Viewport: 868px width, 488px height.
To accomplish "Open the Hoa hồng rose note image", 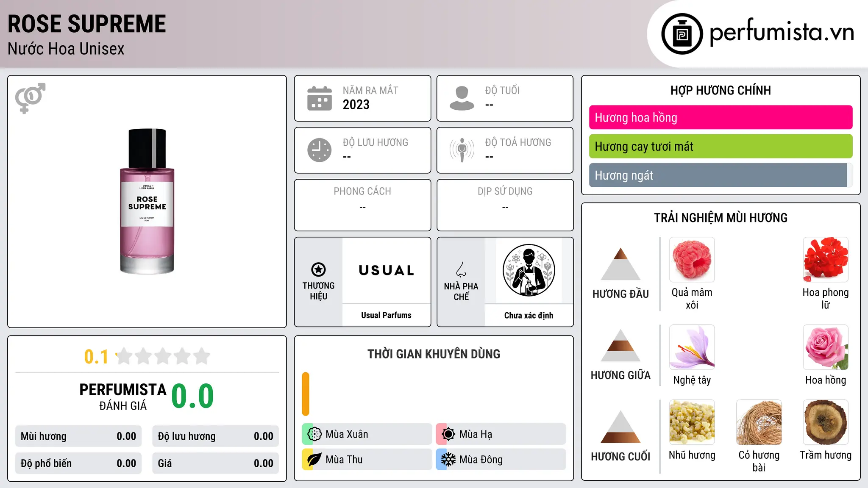I will [x=826, y=347].
